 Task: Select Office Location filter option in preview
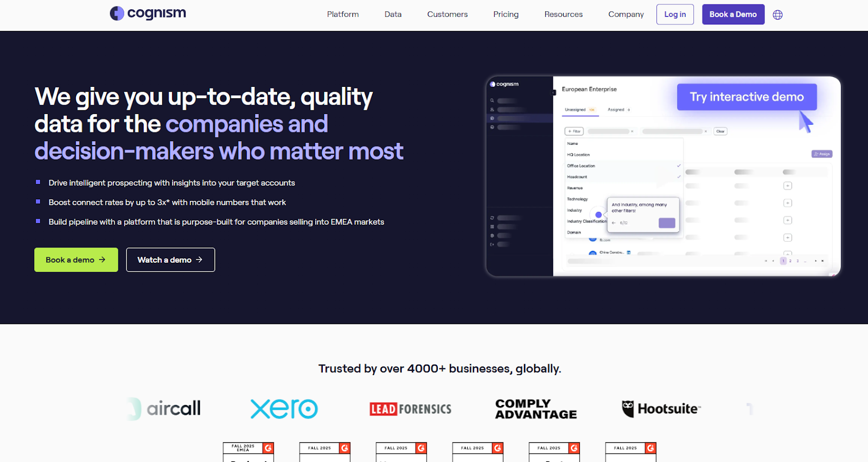point(624,166)
